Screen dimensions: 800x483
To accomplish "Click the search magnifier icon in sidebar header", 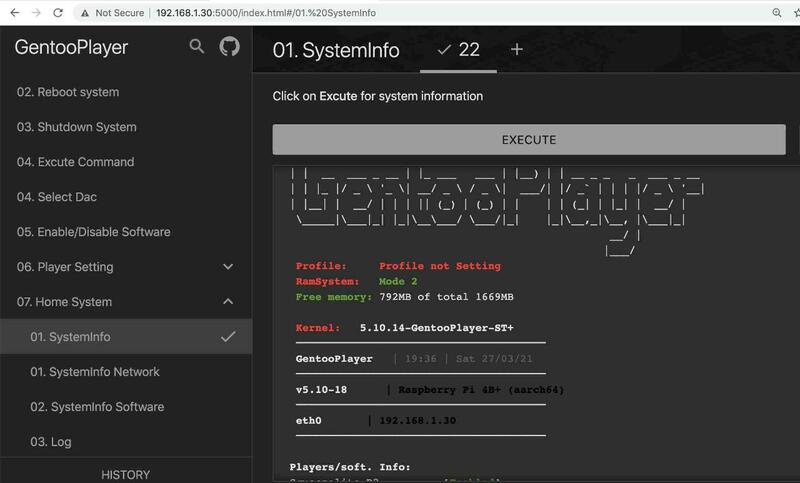I will [x=197, y=47].
